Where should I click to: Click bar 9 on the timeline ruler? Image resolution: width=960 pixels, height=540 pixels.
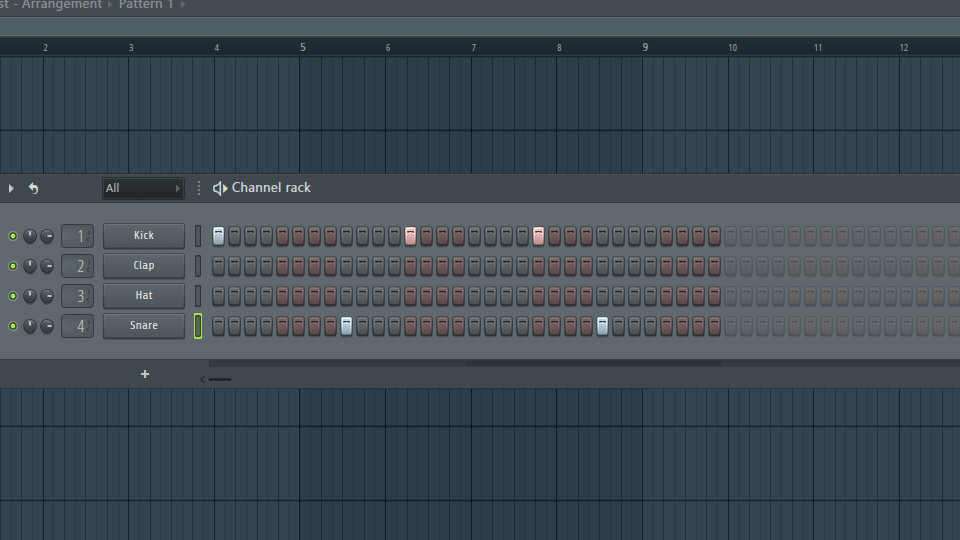pyautogui.click(x=645, y=47)
